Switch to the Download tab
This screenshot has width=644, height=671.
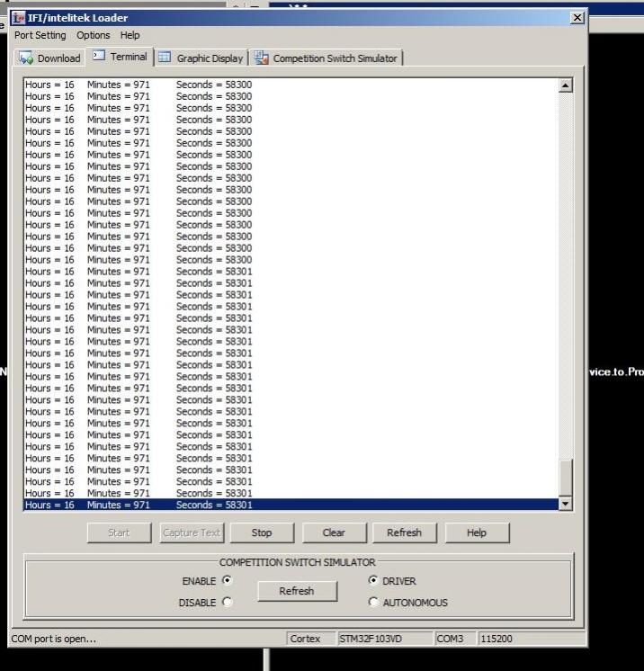pyautogui.click(x=49, y=58)
